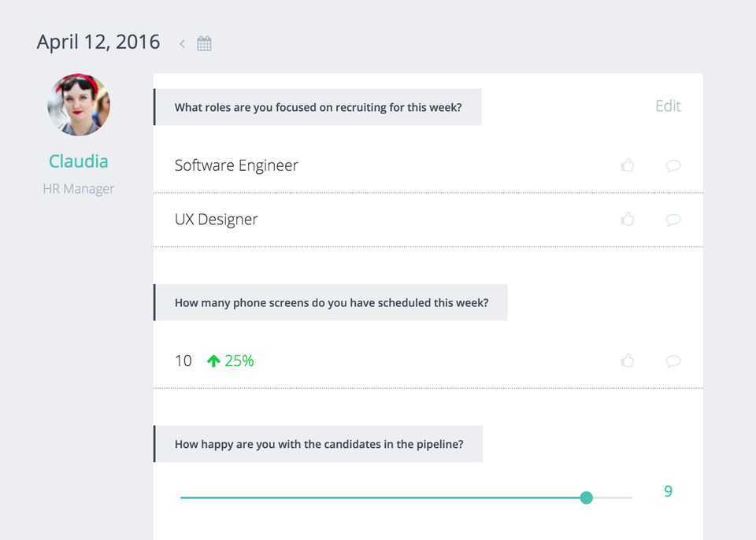
Task: Click the phone screens question header
Action: (331, 302)
